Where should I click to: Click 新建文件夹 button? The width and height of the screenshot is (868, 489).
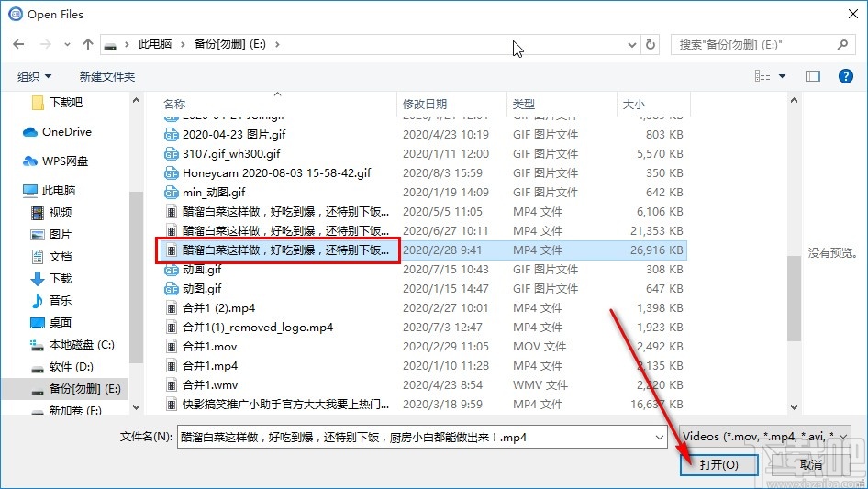[x=106, y=76]
